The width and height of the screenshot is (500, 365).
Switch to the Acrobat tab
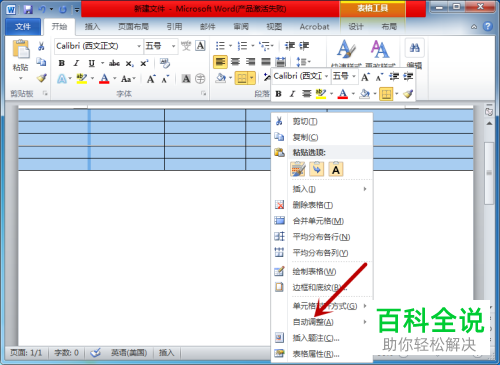click(x=314, y=27)
